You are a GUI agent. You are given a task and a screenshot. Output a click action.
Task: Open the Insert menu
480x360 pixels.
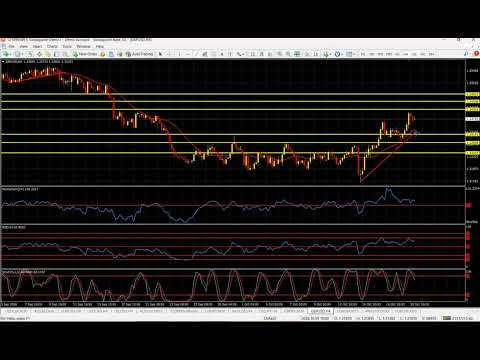tap(37, 46)
